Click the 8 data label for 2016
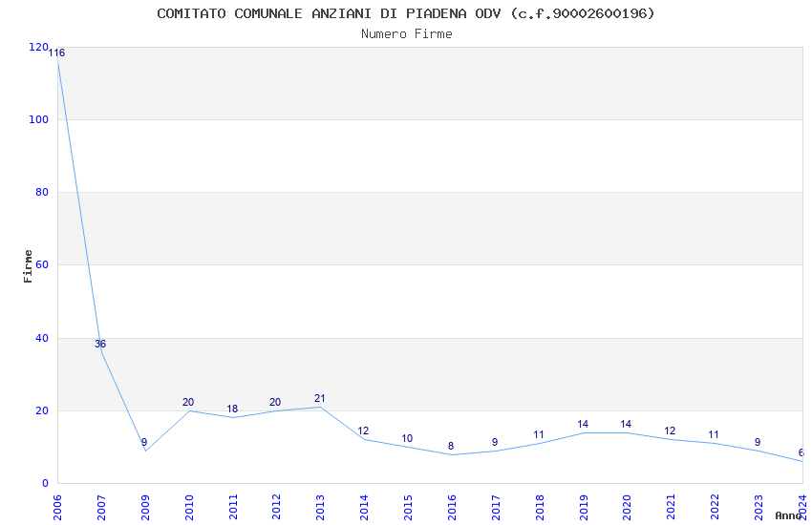This screenshot has height=525, width=812. click(451, 446)
